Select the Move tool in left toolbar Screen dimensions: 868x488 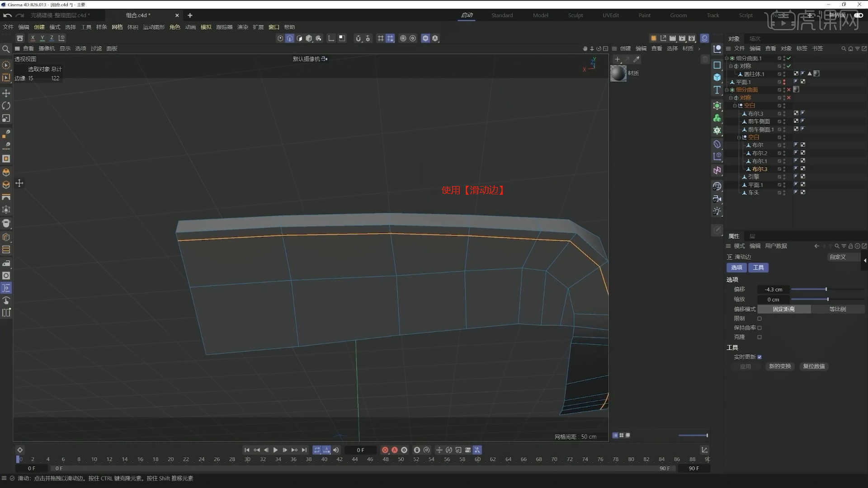(x=6, y=93)
